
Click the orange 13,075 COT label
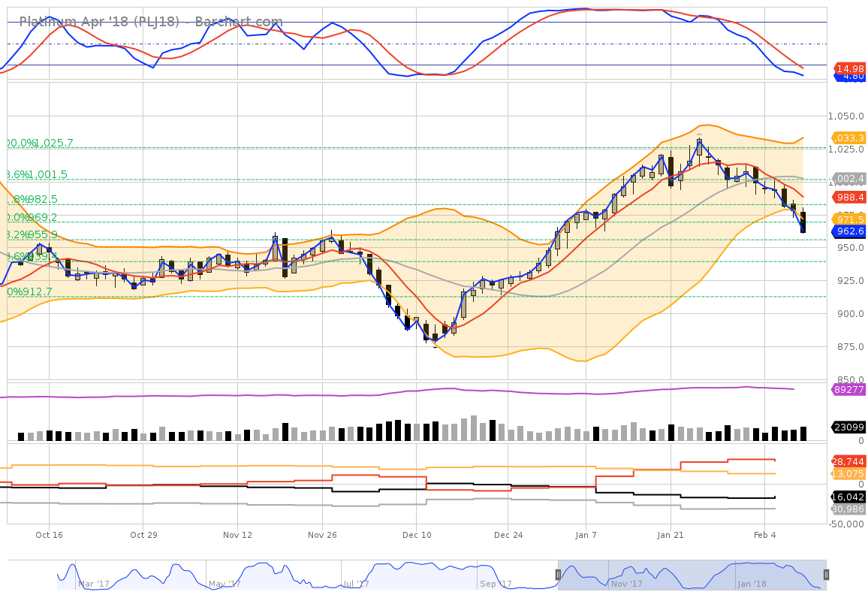click(848, 473)
